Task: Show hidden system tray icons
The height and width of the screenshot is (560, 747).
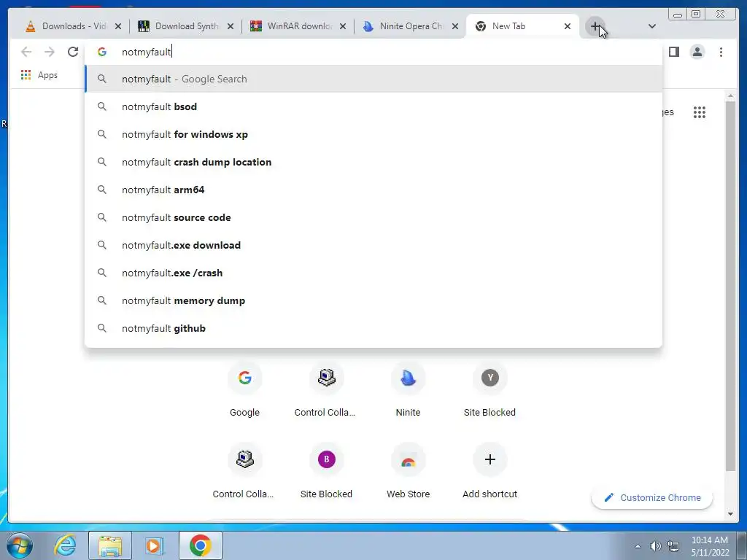Action: point(638,546)
